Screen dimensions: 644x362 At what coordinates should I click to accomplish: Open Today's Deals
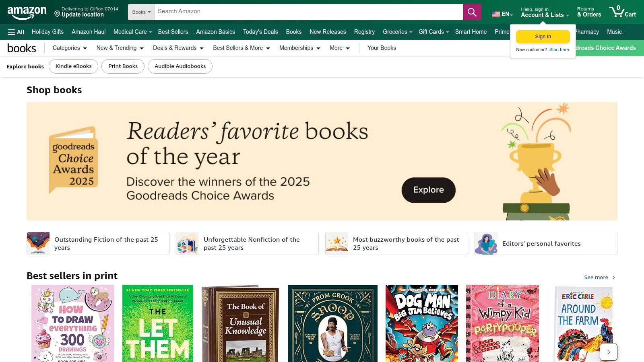tap(260, 32)
